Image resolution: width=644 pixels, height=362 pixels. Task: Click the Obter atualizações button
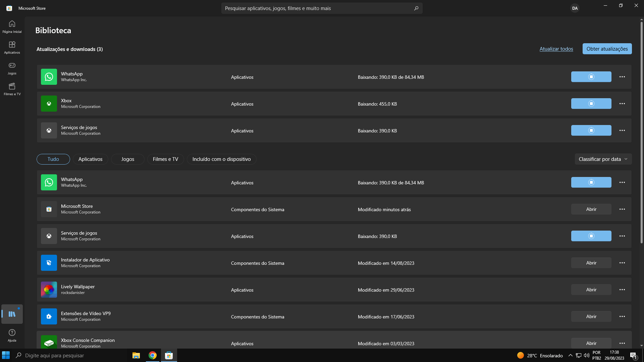point(607,49)
